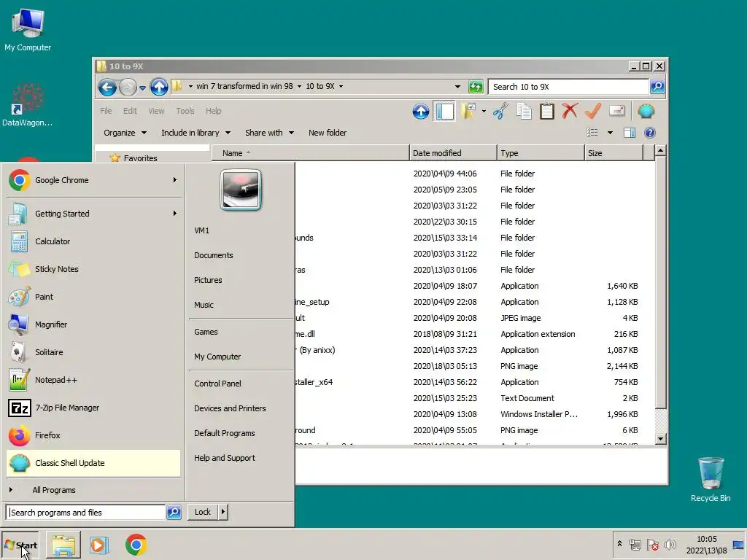Click the user account picture in Start menu
Screen dimensions: 747x560
click(x=241, y=190)
